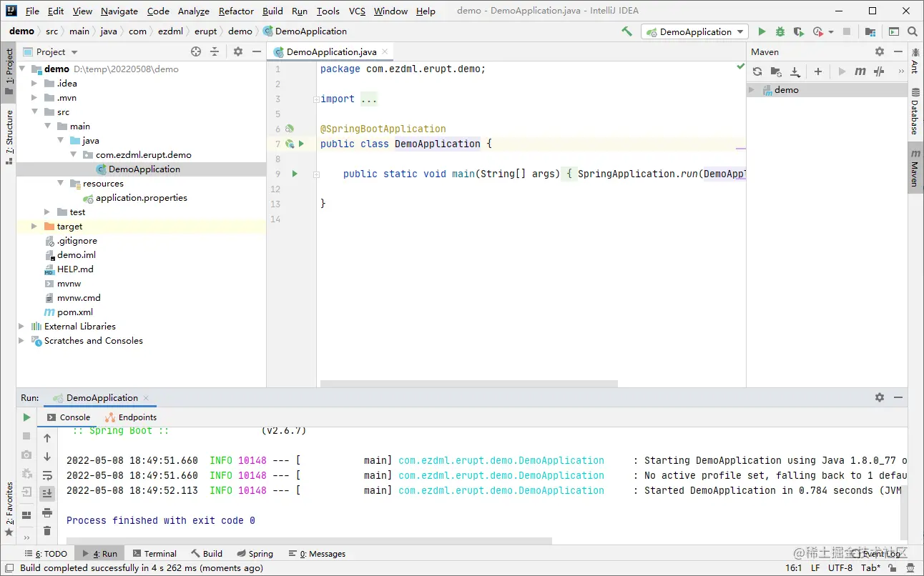Expand the folded import statement
924x576 pixels.
tap(316, 99)
